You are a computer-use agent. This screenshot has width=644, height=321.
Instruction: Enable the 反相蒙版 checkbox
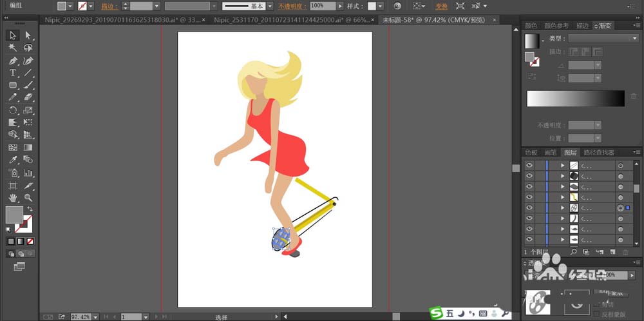coord(597,314)
